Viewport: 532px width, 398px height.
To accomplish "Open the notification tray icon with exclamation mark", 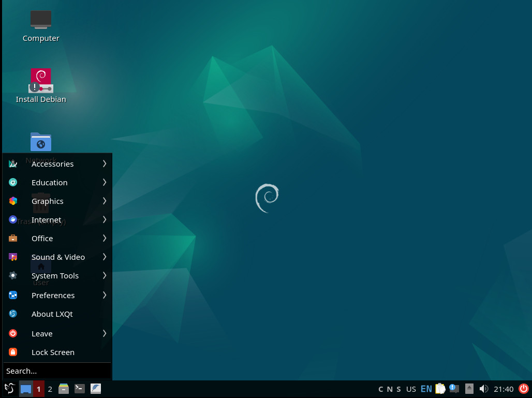I will pyautogui.click(x=454, y=389).
